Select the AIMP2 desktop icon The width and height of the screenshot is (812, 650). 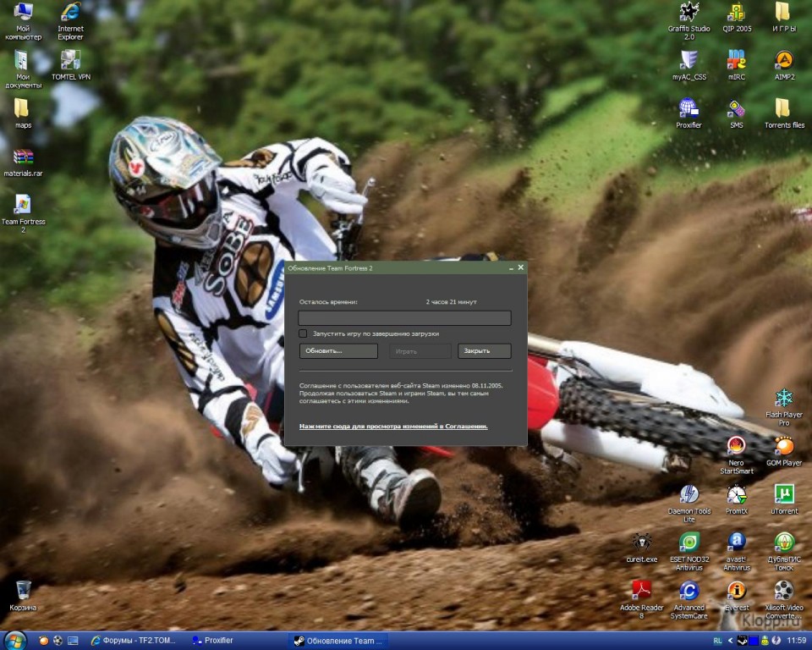[x=784, y=61]
